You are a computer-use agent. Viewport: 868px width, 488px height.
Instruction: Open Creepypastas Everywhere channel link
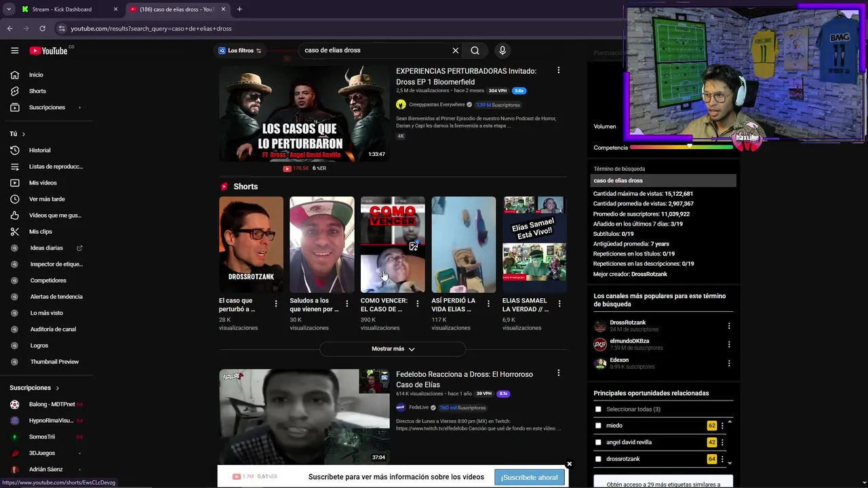click(437, 104)
